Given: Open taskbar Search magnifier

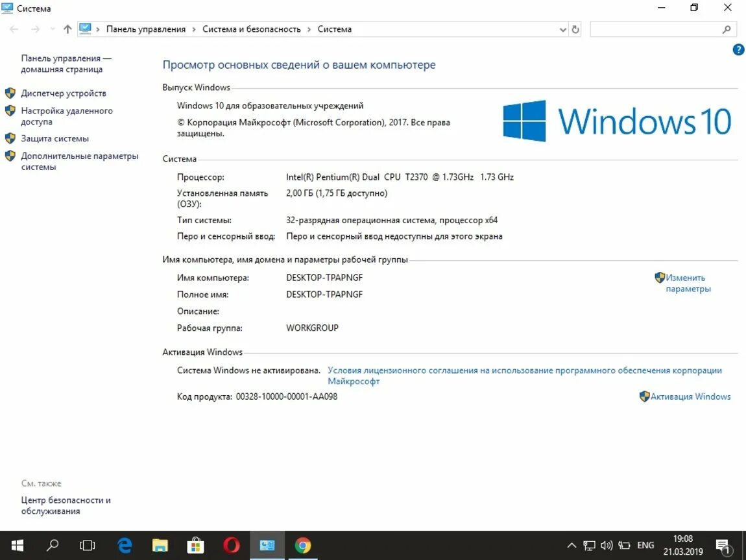Looking at the screenshot, I should [53, 546].
